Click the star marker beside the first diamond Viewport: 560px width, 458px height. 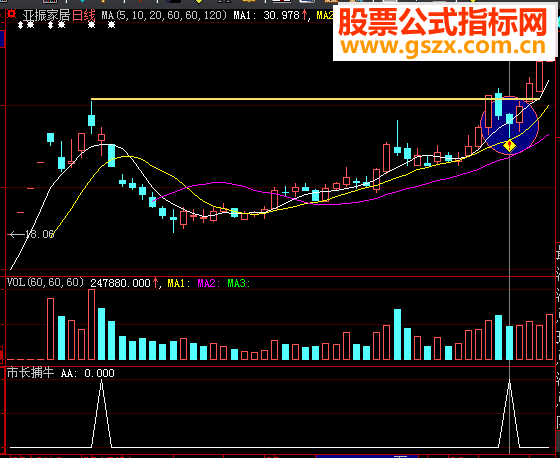pyautogui.click(x=31, y=25)
